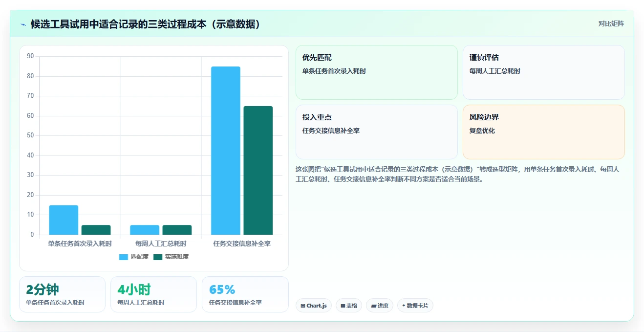Click the y-axis value 90

point(30,56)
